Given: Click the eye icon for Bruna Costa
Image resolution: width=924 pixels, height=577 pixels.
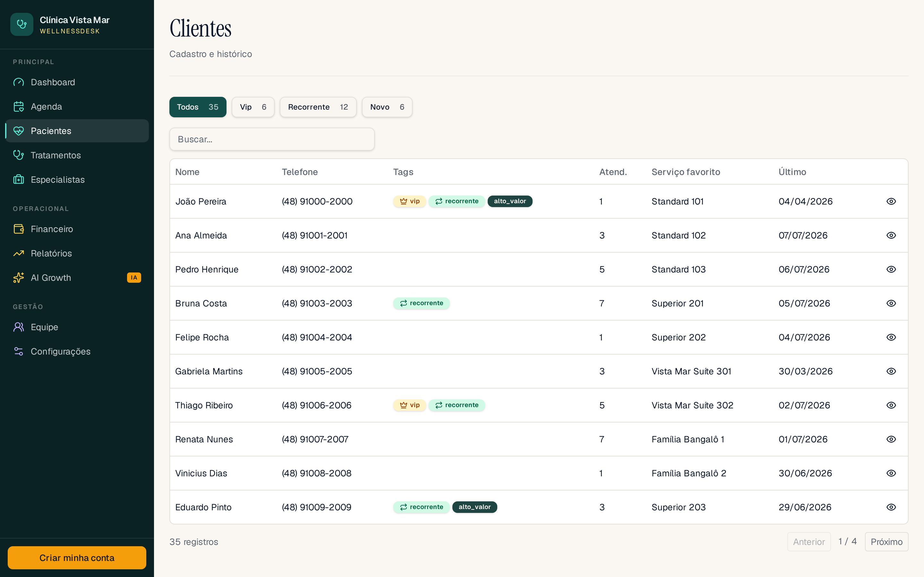Looking at the screenshot, I should pyautogui.click(x=891, y=303).
